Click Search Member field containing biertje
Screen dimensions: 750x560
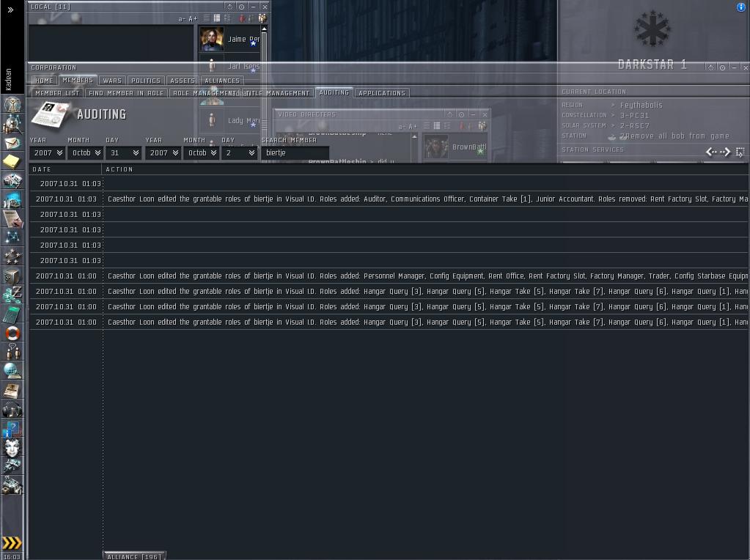(295, 153)
